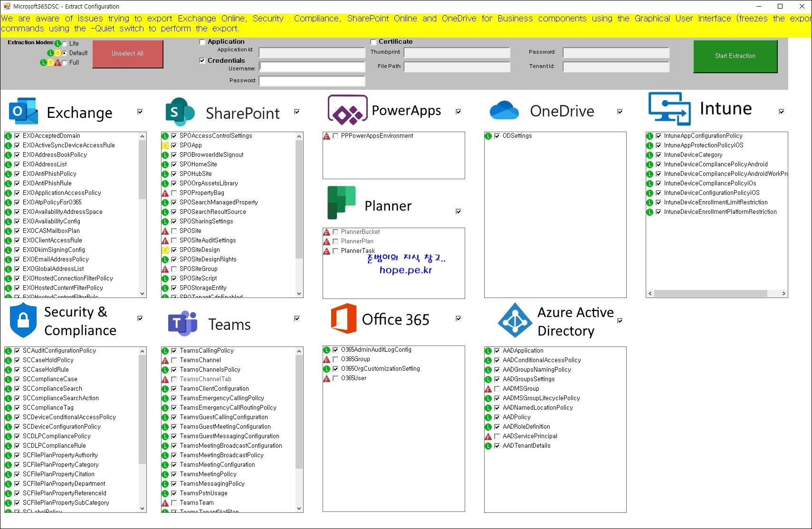Screen dimensions: 812x529
Task: Click the TenantId input field
Action: [x=616, y=67]
